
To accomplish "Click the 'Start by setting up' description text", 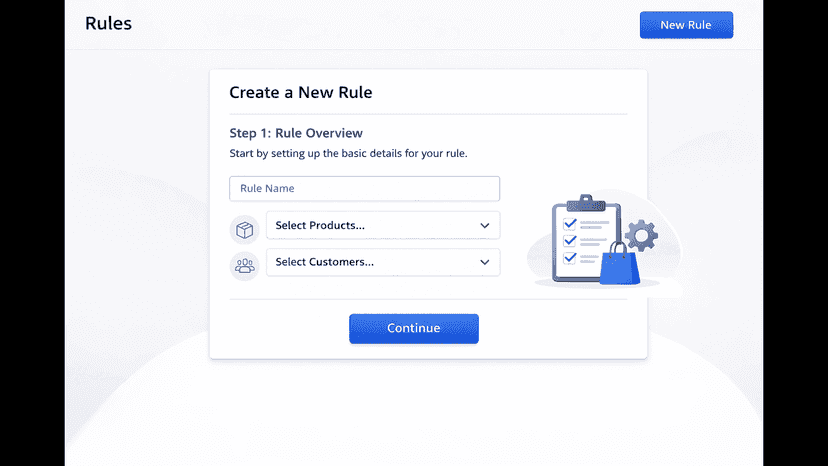I will [348, 154].
